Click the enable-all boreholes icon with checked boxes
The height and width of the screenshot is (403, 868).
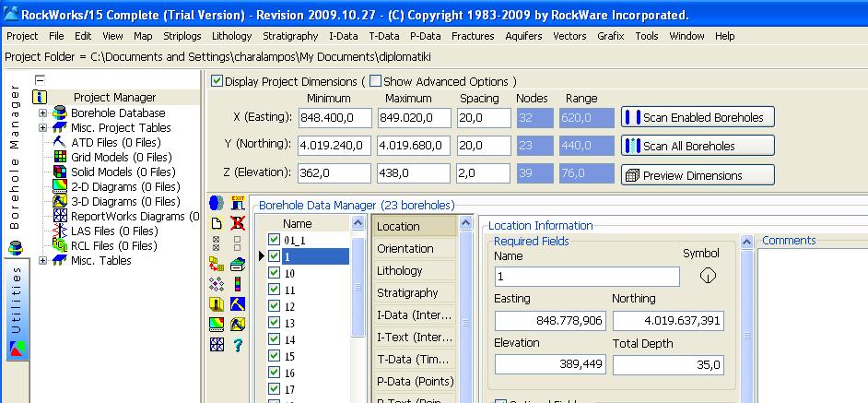(217, 243)
